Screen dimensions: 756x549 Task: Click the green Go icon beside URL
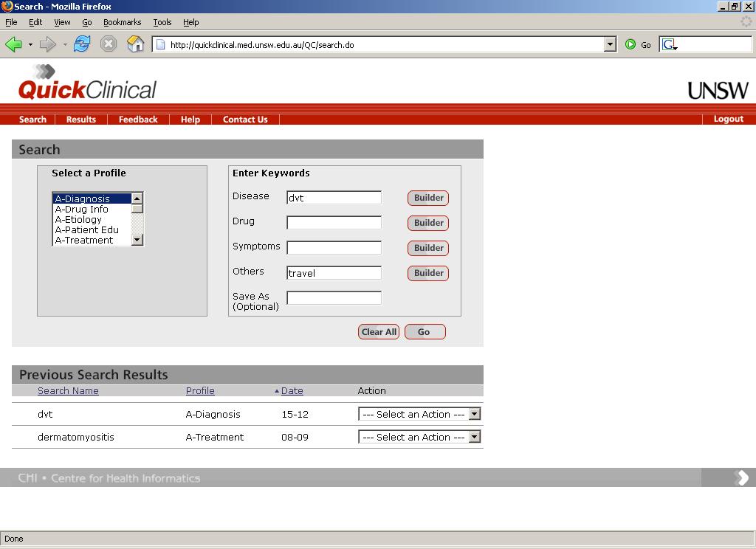click(630, 44)
